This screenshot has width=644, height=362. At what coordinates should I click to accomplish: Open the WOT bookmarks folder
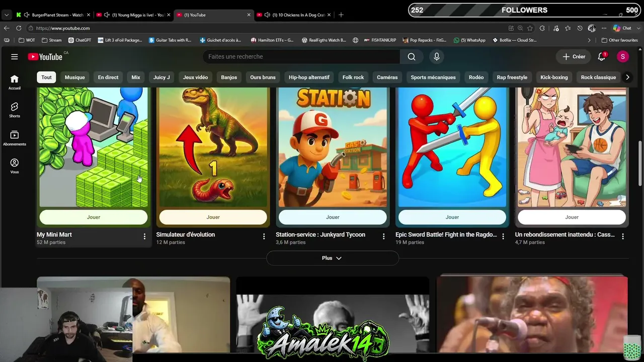27,40
